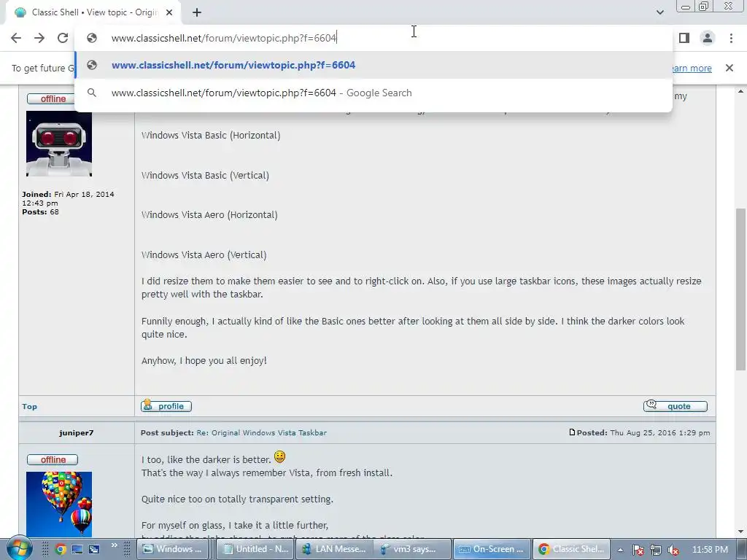Click the offline status badge for juniper7
The height and width of the screenshot is (560, 747).
point(53,460)
